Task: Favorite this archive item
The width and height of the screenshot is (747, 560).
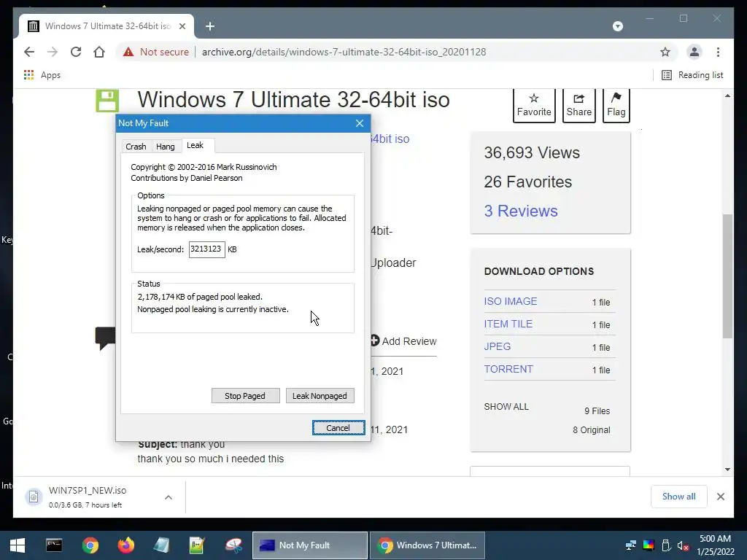Action: click(534, 105)
